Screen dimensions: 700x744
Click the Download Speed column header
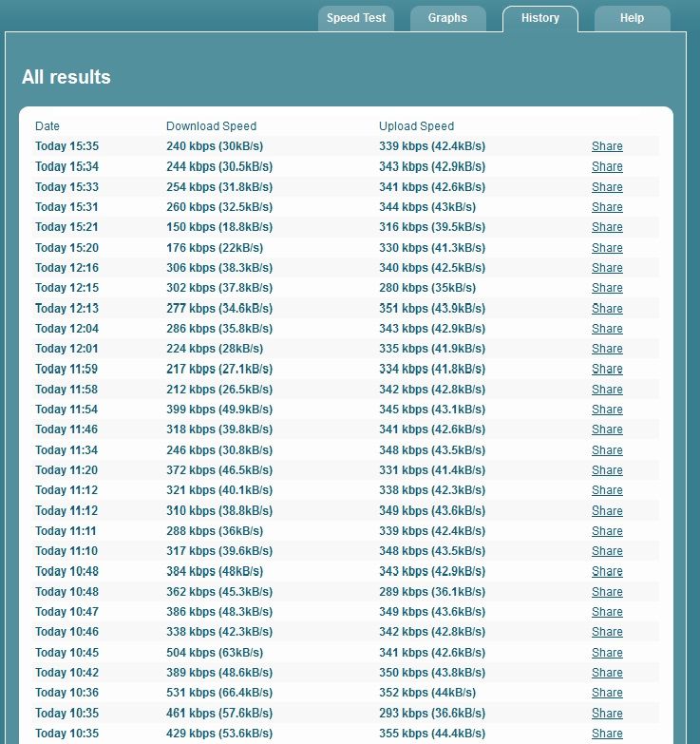click(x=211, y=126)
